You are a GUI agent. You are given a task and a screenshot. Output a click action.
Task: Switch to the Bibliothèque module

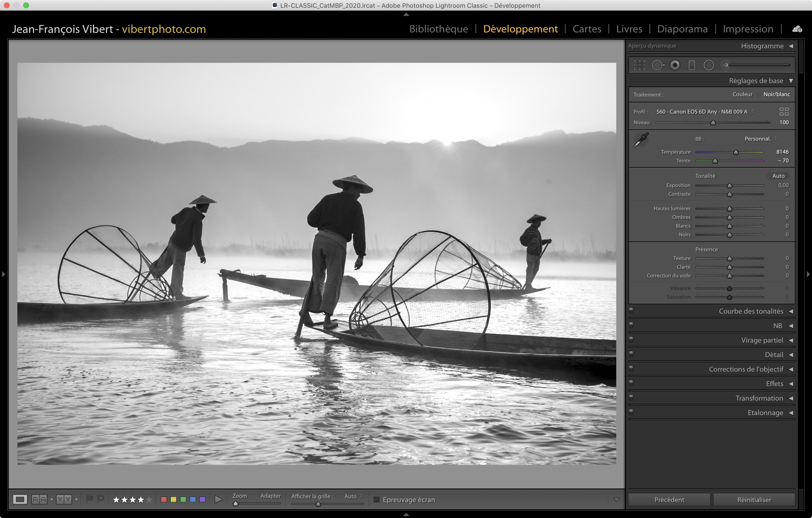click(438, 29)
